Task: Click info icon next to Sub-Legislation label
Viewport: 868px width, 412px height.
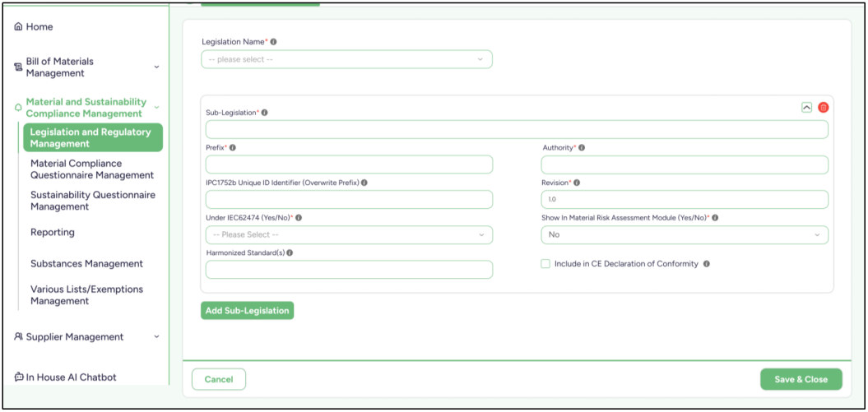Action: (x=264, y=113)
